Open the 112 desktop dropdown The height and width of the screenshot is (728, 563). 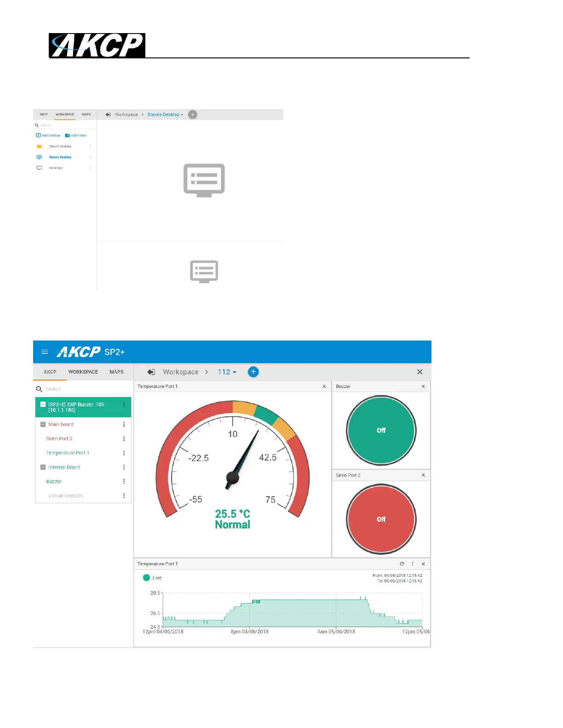click(x=227, y=372)
